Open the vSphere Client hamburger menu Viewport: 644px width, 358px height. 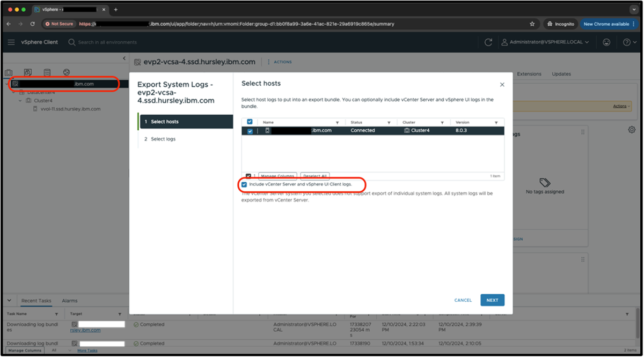(x=11, y=42)
